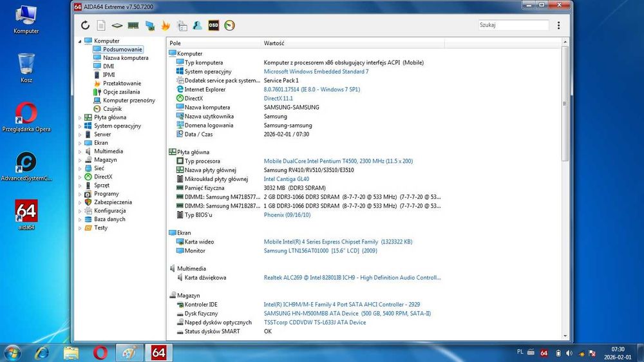Expand the DirectX tree node

click(80, 177)
